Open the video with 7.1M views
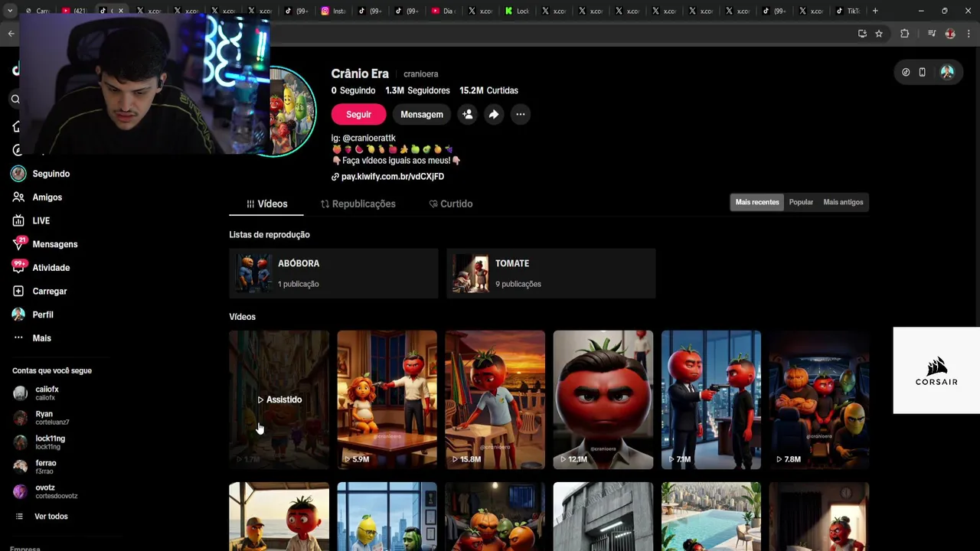The width and height of the screenshot is (980, 551). point(710,399)
